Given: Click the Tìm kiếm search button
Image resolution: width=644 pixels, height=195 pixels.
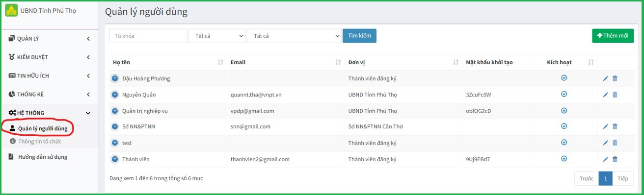Looking at the screenshot, I should coord(359,36).
